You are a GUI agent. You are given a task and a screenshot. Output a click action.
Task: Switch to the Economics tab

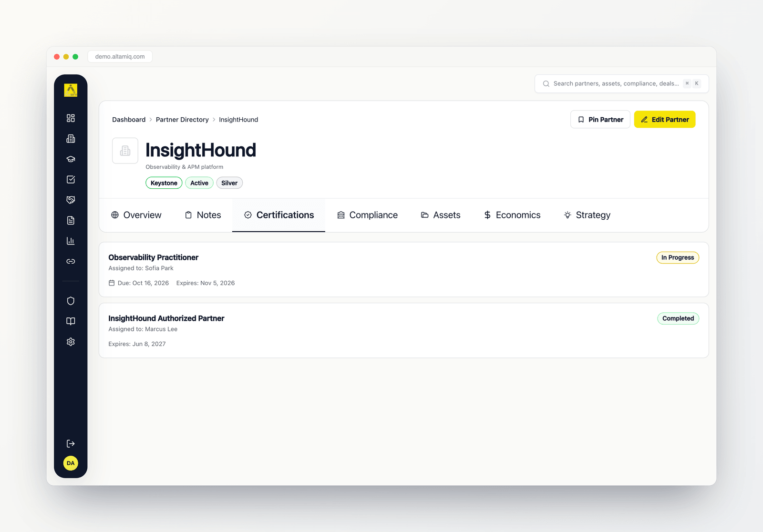coord(512,215)
